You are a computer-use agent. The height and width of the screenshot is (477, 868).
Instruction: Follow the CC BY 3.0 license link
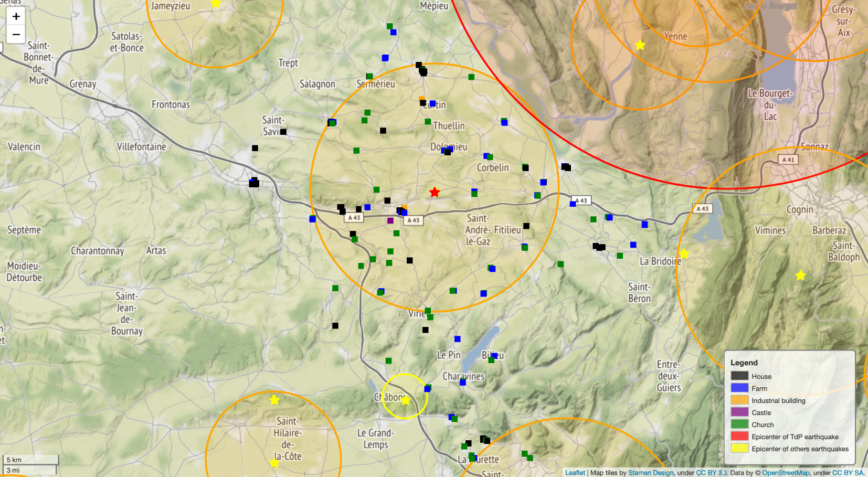(x=711, y=473)
